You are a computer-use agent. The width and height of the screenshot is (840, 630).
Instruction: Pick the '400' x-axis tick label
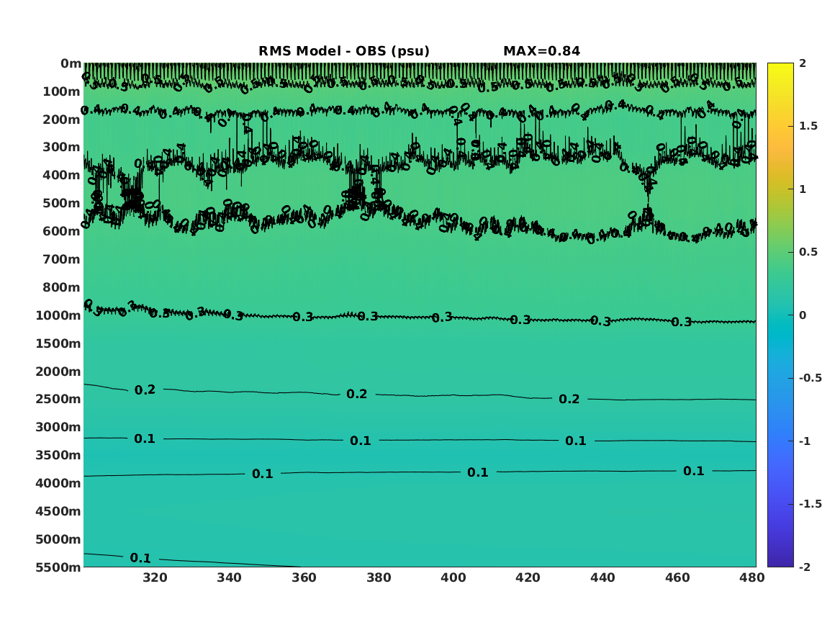[453, 577]
